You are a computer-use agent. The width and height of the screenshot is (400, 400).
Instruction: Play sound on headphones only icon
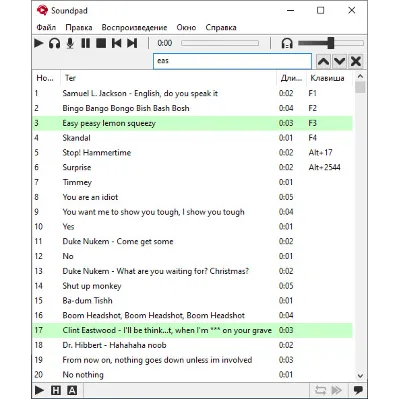pyautogui.click(x=54, y=43)
